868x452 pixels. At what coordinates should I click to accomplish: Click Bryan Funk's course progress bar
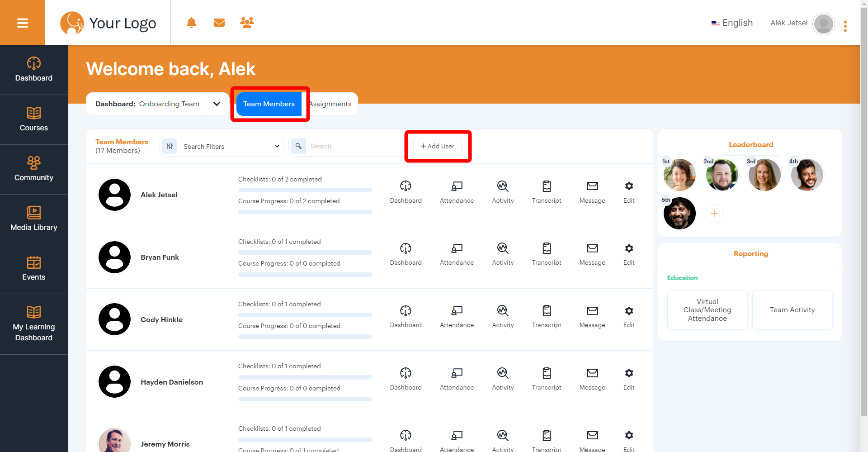point(305,275)
